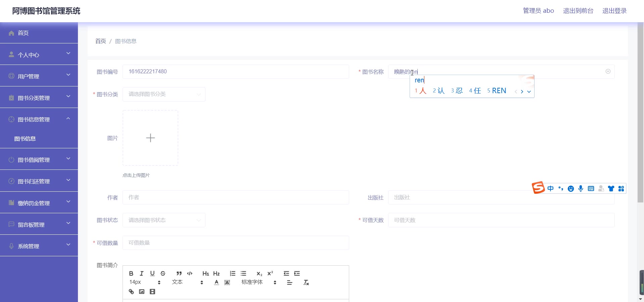
Task: Apply italic formatting in the editor
Action: [142, 273]
